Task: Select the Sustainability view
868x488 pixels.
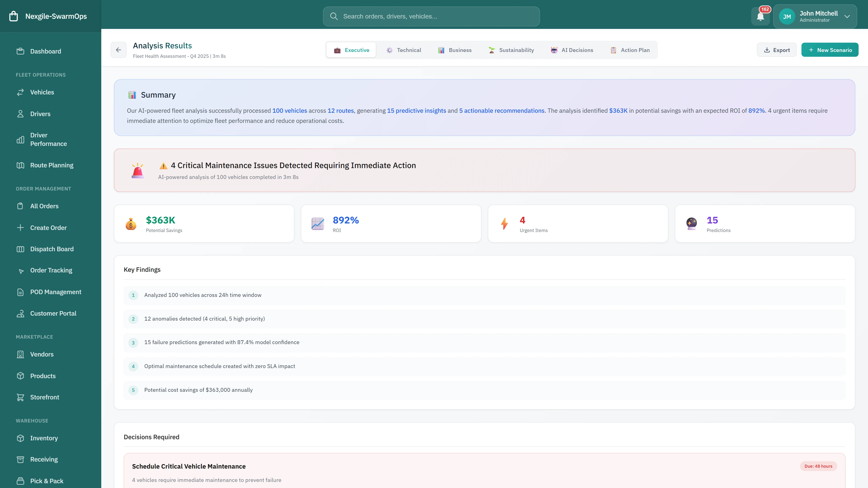Action: (511, 50)
